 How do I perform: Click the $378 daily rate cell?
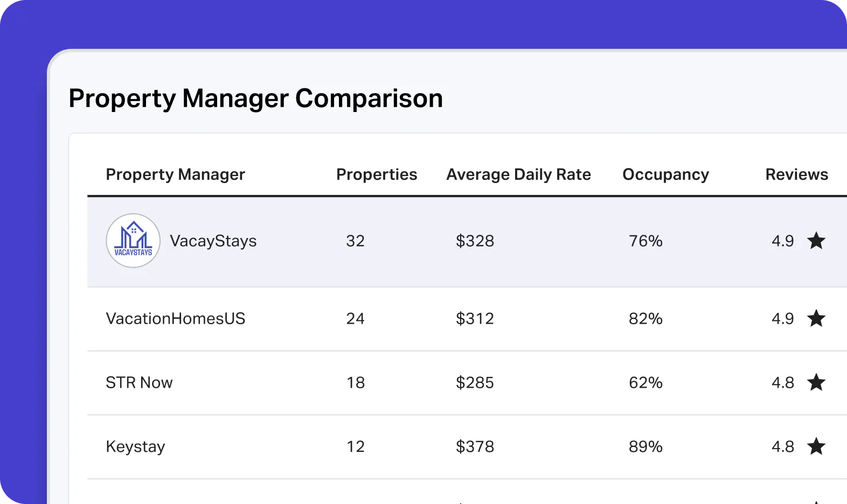pos(475,446)
